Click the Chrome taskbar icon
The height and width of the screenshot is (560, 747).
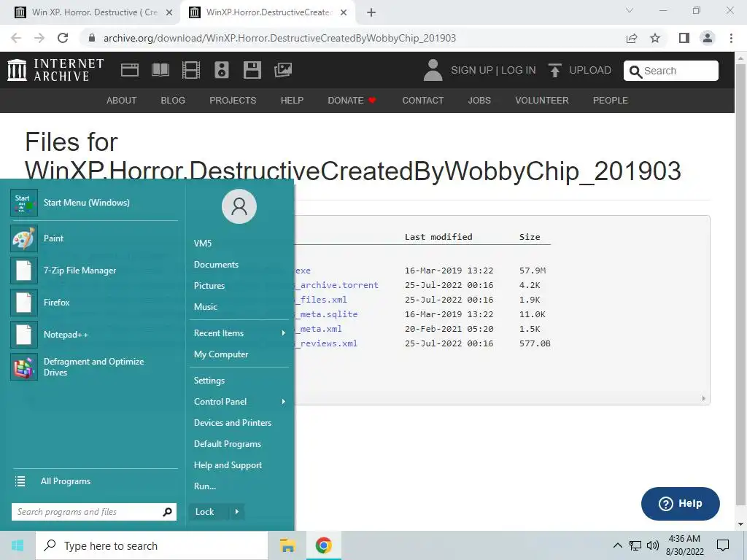click(323, 545)
